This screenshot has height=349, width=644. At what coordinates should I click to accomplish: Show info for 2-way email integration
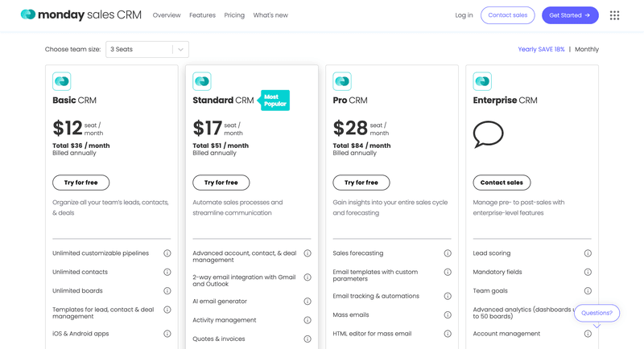308,277
